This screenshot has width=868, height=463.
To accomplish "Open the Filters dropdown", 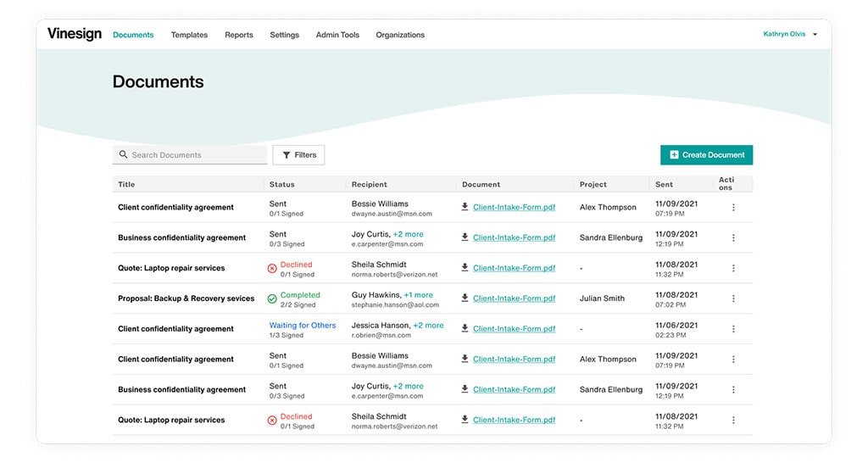I will pos(298,155).
